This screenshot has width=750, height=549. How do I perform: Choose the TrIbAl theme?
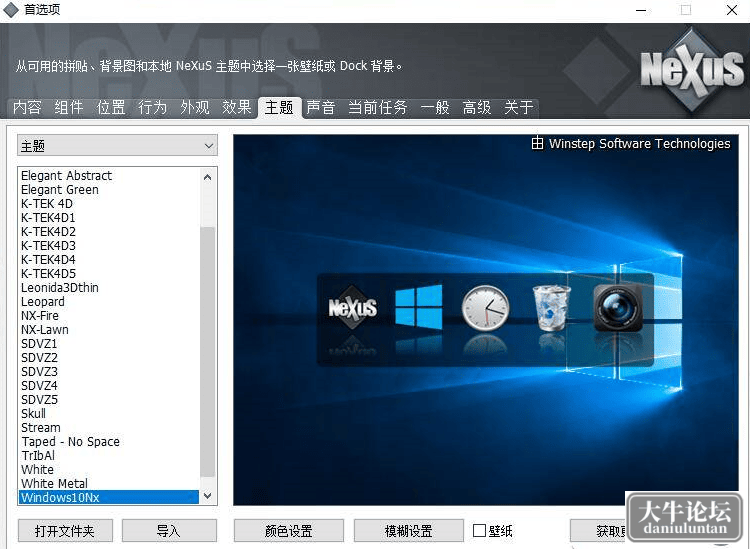[x=109, y=455]
